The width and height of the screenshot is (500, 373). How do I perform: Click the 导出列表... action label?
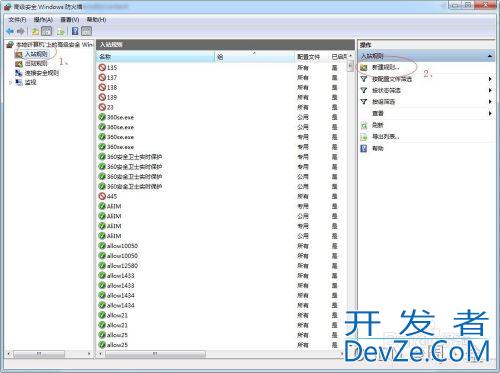[385, 136]
